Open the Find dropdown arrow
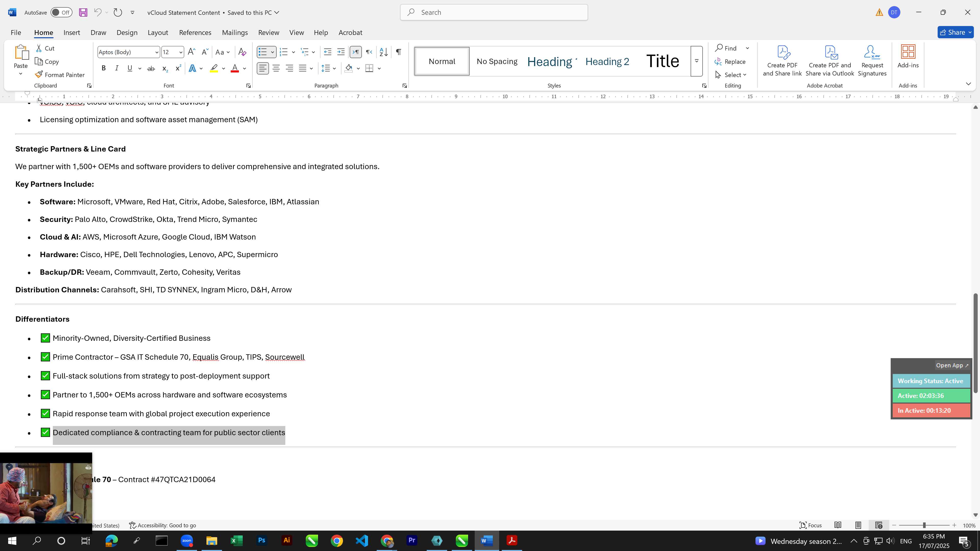 pos(747,48)
